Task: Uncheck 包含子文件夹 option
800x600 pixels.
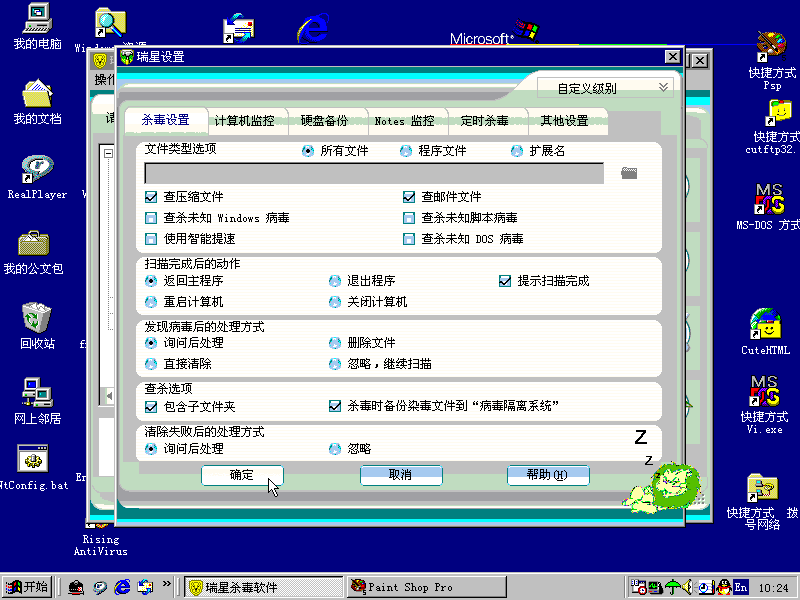Action: (x=152, y=407)
